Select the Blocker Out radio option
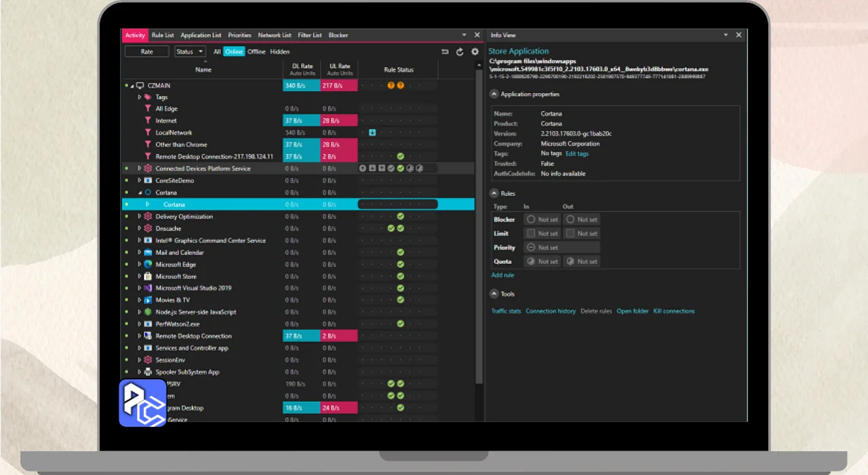This screenshot has width=868, height=475. [x=570, y=219]
